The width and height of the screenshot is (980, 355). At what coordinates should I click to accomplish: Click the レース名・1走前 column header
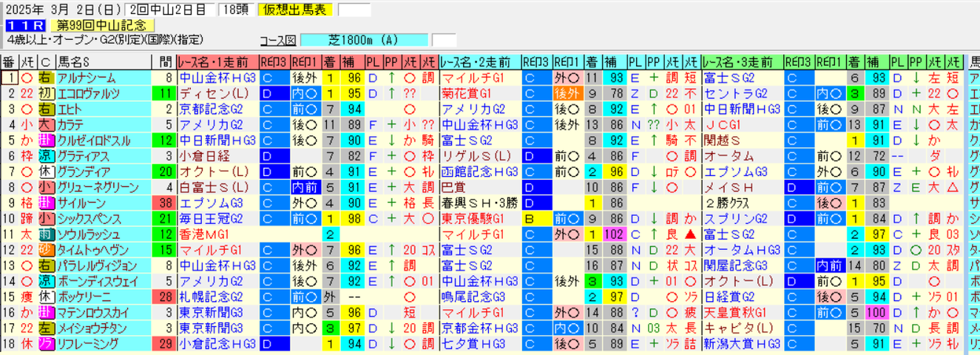click(217, 61)
